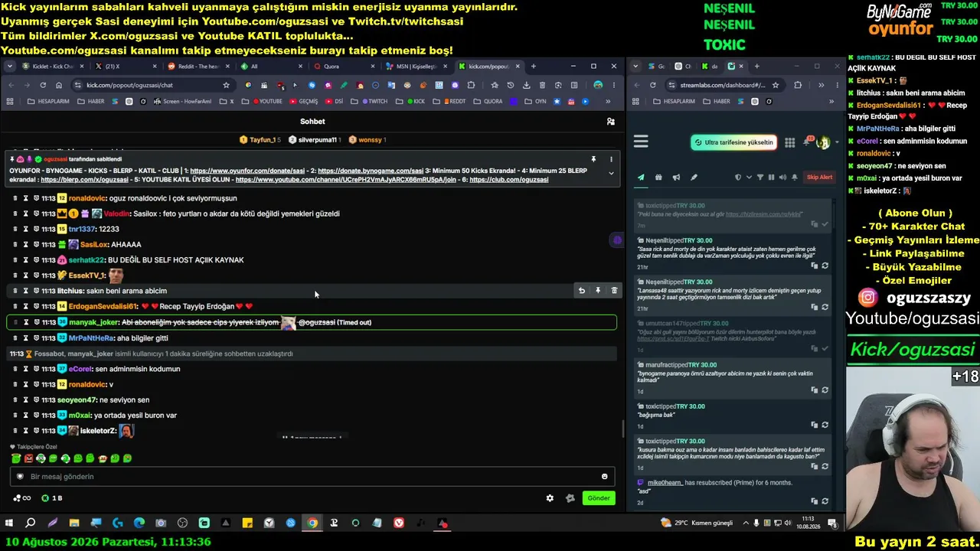
Task: Open the donate.bynogame.com/sasi link
Action: [371, 171]
